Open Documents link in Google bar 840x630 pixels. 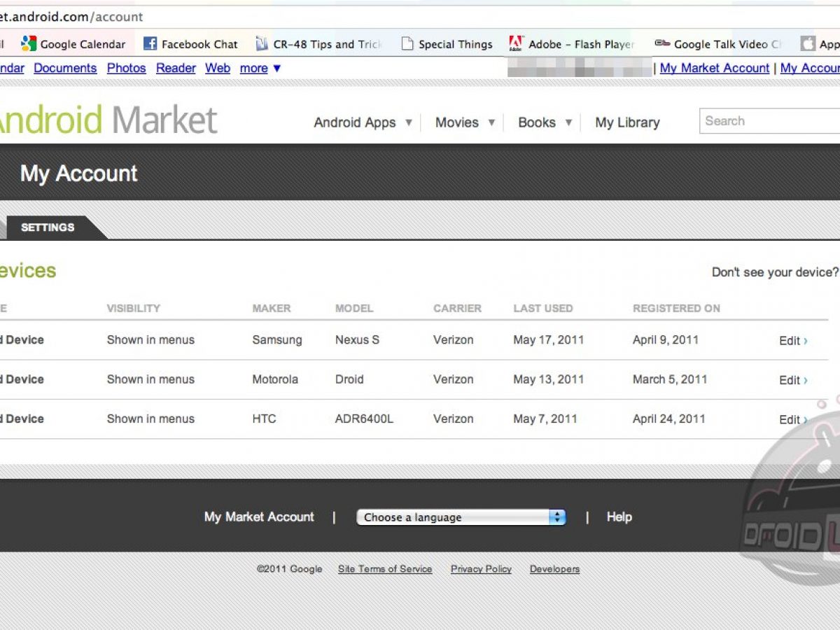[65, 68]
